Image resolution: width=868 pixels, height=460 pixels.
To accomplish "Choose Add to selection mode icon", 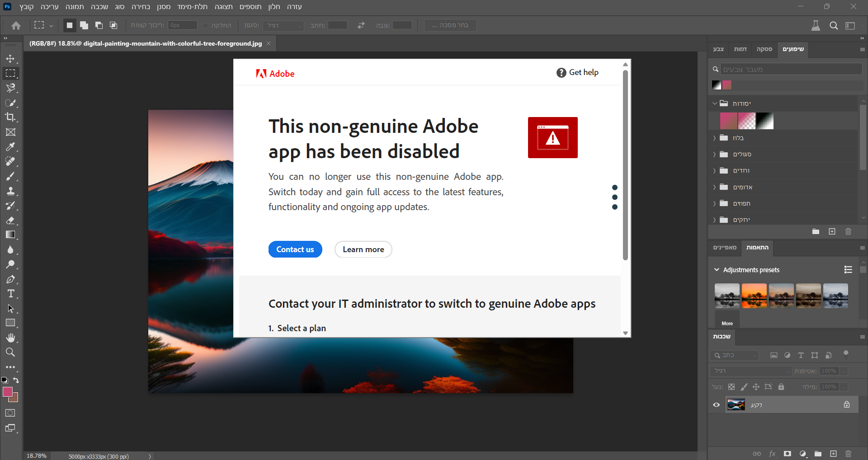I will pos(84,25).
